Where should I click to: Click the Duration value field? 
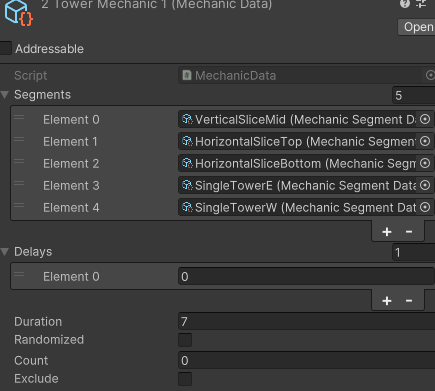pos(307,321)
